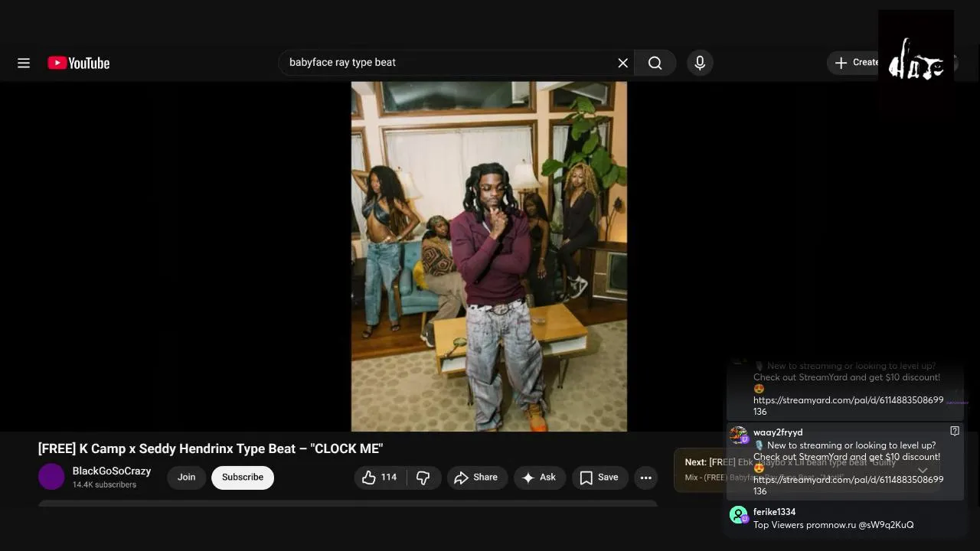This screenshot has height=551, width=980.
Task: Select the username ferike1334 in chat
Action: point(774,512)
